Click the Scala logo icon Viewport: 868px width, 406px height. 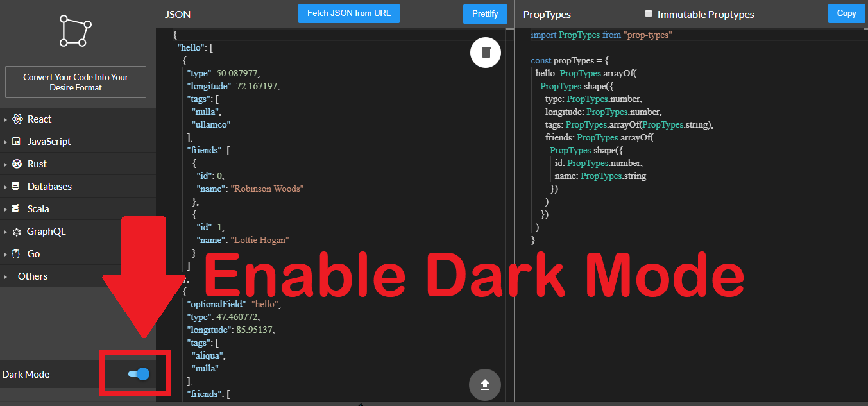16,209
